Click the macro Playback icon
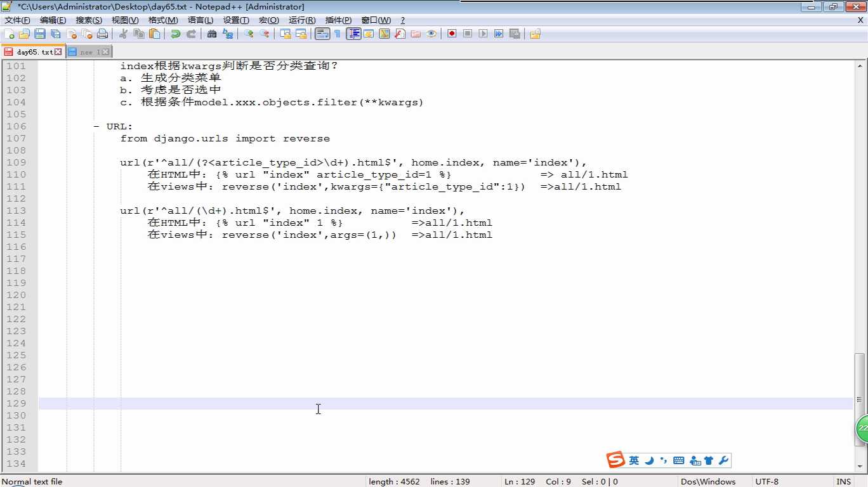The image size is (868, 487). [x=483, y=34]
